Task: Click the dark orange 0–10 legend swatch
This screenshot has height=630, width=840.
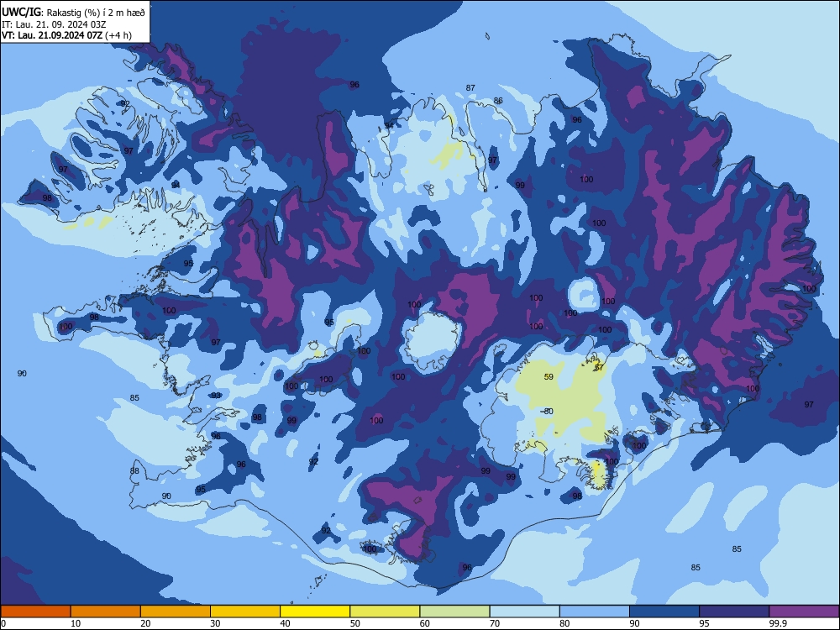Action: point(35,612)
